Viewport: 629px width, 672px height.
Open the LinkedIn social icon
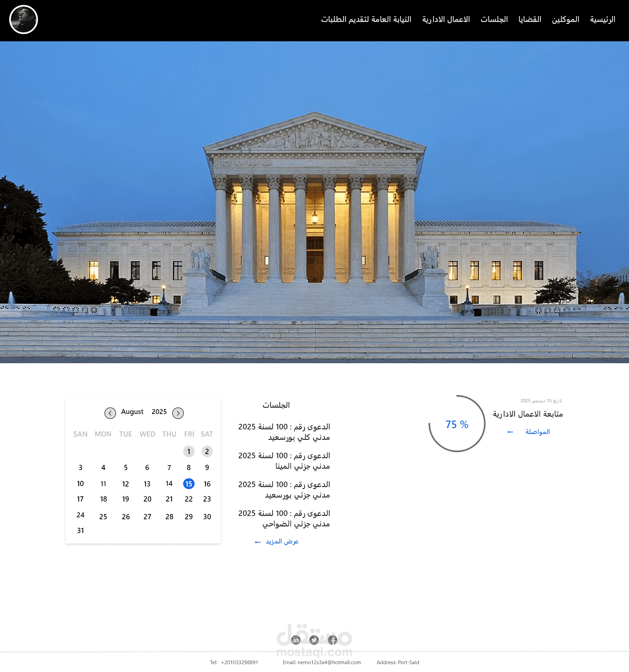click(x=296, y=640)
